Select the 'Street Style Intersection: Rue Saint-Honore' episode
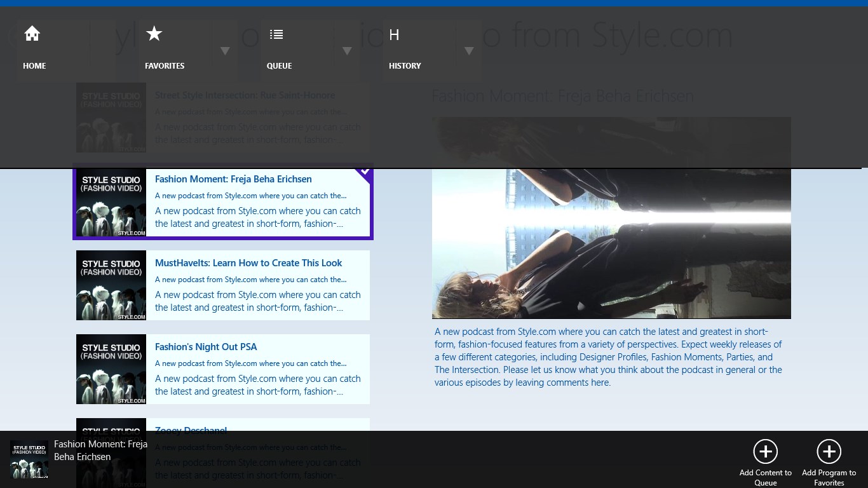Image resolution: width=868 pixels, height=488 pixels. point(245,95)
